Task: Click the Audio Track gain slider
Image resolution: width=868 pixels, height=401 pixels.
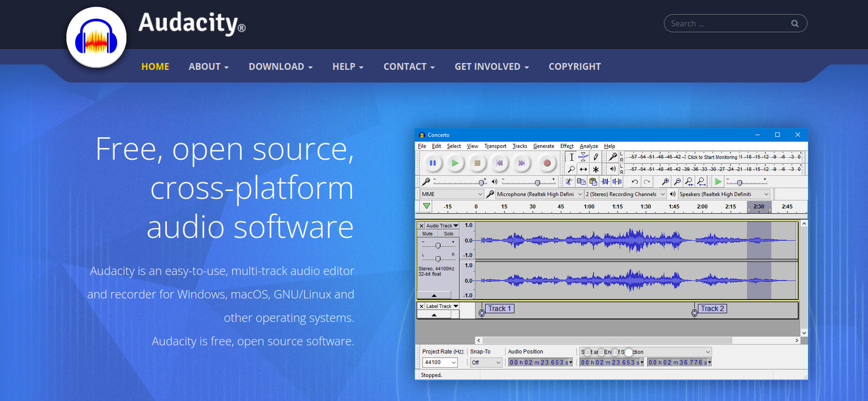Action: coord(438,245)
